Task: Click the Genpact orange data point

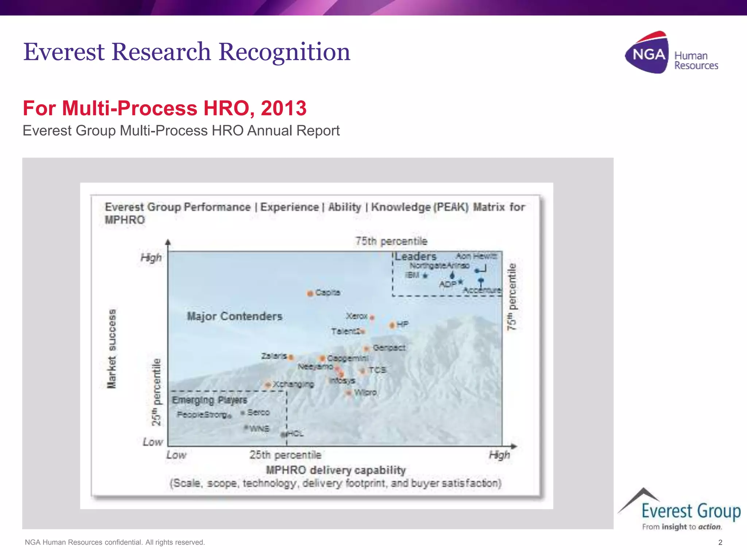Action: tap(367, 349)
